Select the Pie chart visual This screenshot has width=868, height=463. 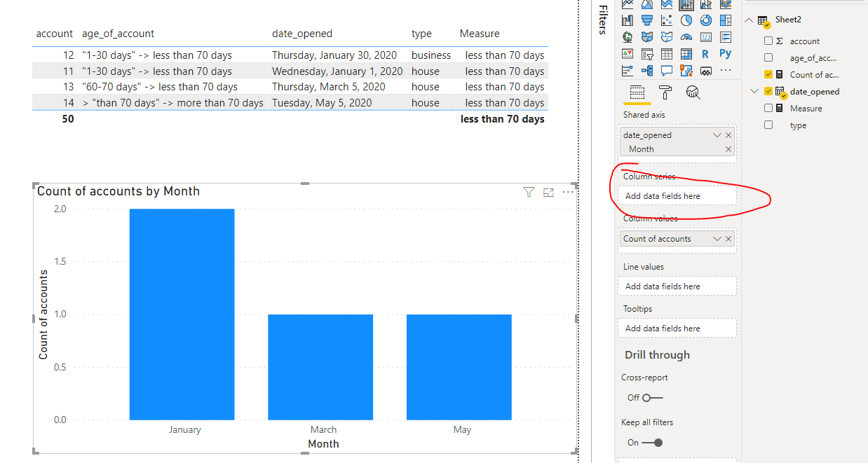click(x=686, y=20)
